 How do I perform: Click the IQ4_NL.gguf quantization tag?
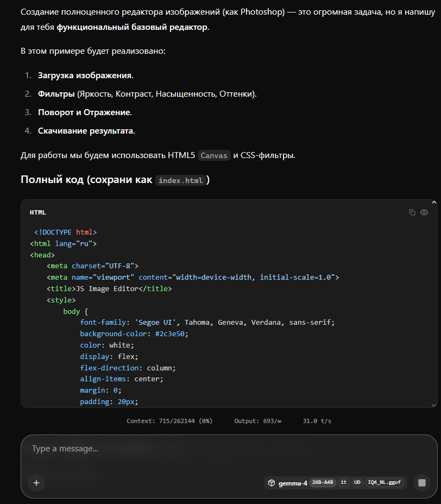pos(384,482)
